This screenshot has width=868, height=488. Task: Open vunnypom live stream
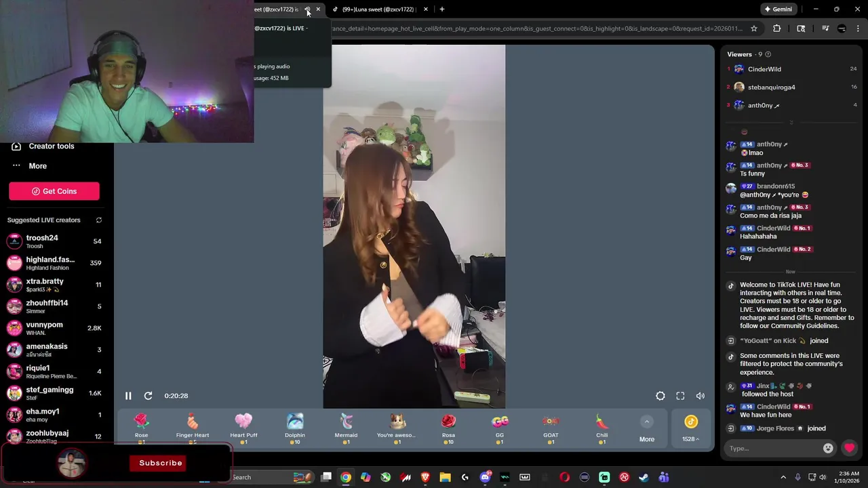[54, 328]
